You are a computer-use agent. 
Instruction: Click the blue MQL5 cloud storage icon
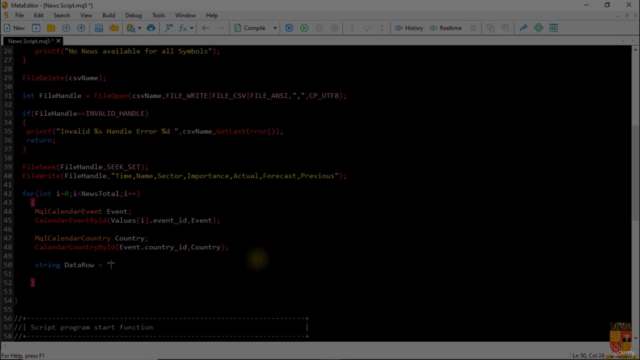pos(151,28)
